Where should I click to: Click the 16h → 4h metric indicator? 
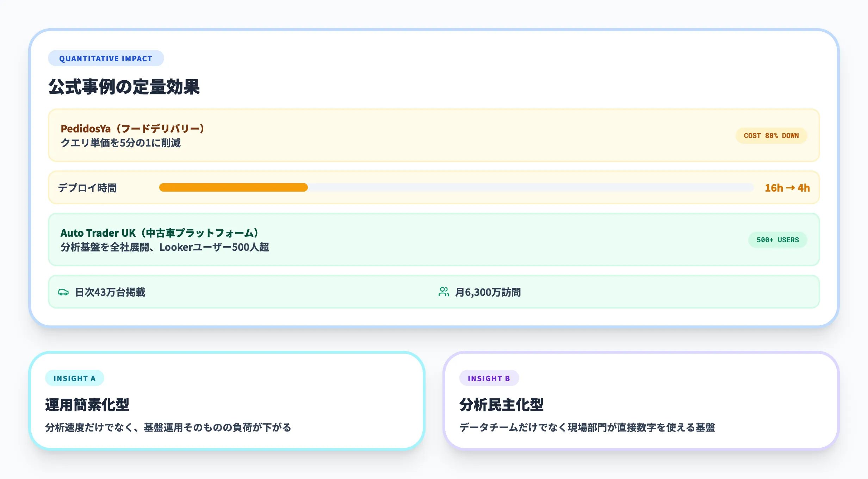[x=787, y=188]
